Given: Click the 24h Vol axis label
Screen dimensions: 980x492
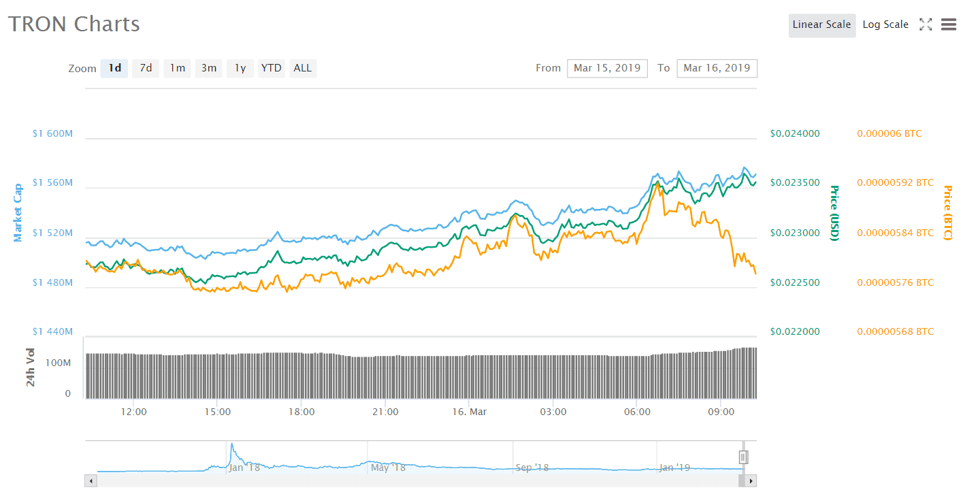Looking at the screenshot, I should pyautogui.click(x=31, y=367).
